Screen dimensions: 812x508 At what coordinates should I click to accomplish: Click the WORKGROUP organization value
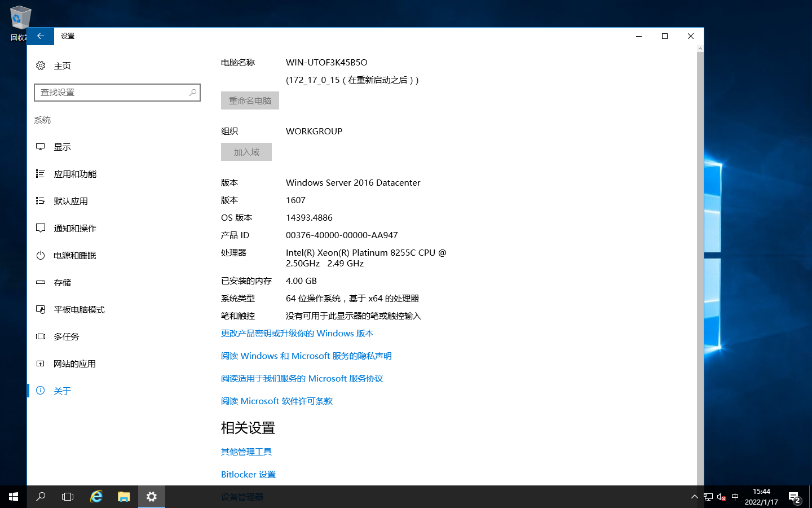pyautogui.click(x=314, y=132)
